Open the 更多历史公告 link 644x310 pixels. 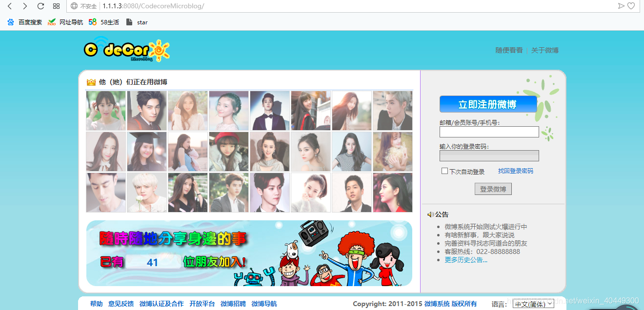pos(466,260)
